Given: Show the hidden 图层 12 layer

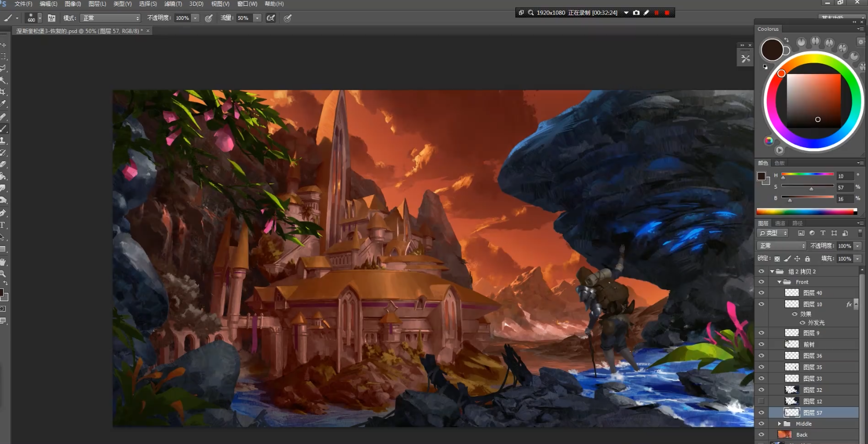Looking at the screenshot, I should pos(762,401).
